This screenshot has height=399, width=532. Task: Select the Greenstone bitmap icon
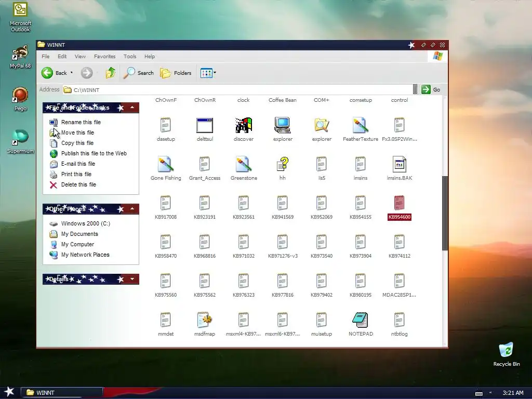point(244,164)
